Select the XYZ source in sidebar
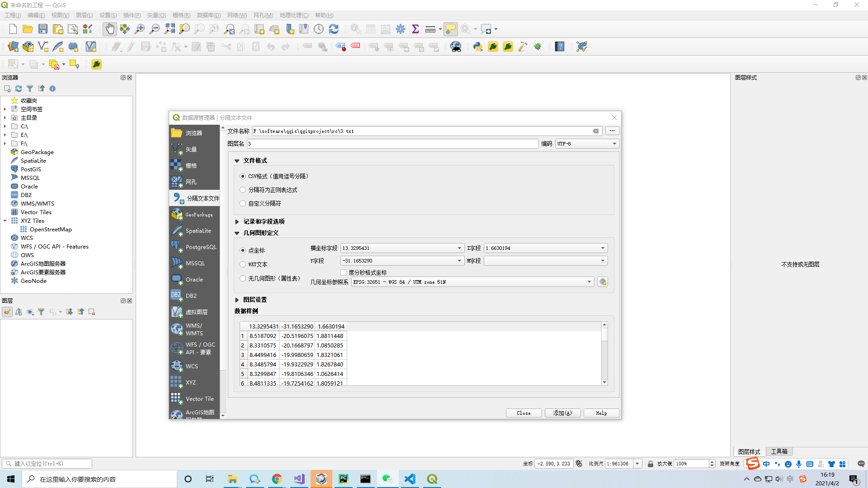This screenshot has width=868, height=488. coord(194,382)
